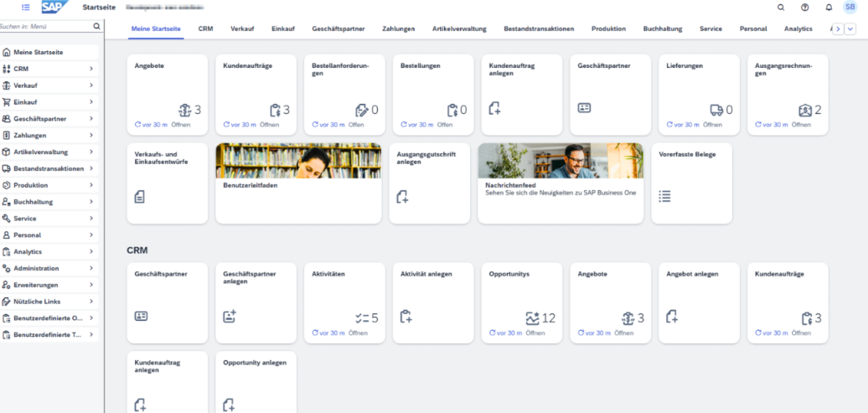Open the Vorerfasste Belege list tile
868x413 pixels.
pyautogui.click(x=691, y=183)
